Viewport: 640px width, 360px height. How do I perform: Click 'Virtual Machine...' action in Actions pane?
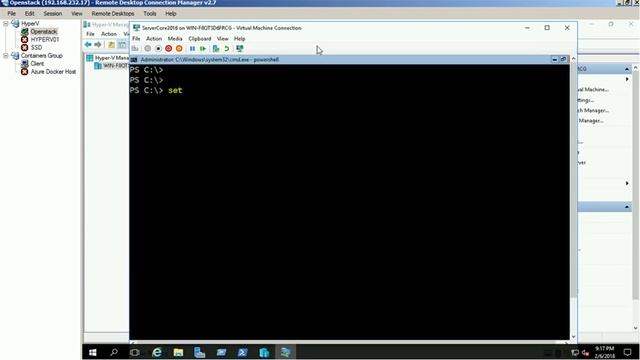click(x=593, y=89)
